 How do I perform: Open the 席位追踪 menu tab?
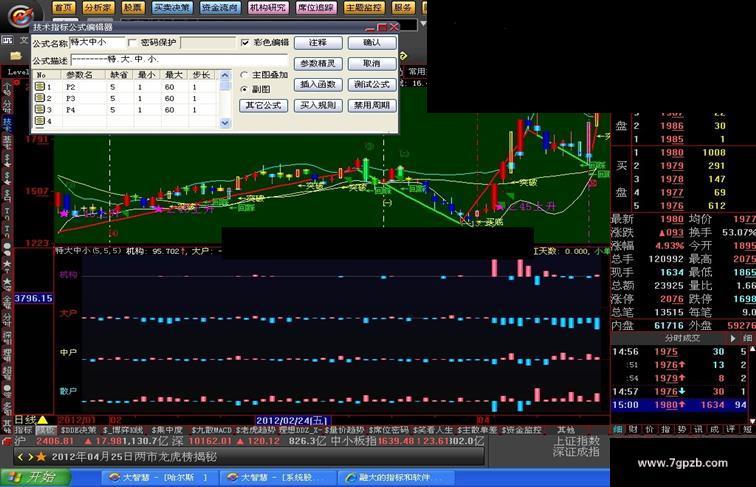point(316,8)
